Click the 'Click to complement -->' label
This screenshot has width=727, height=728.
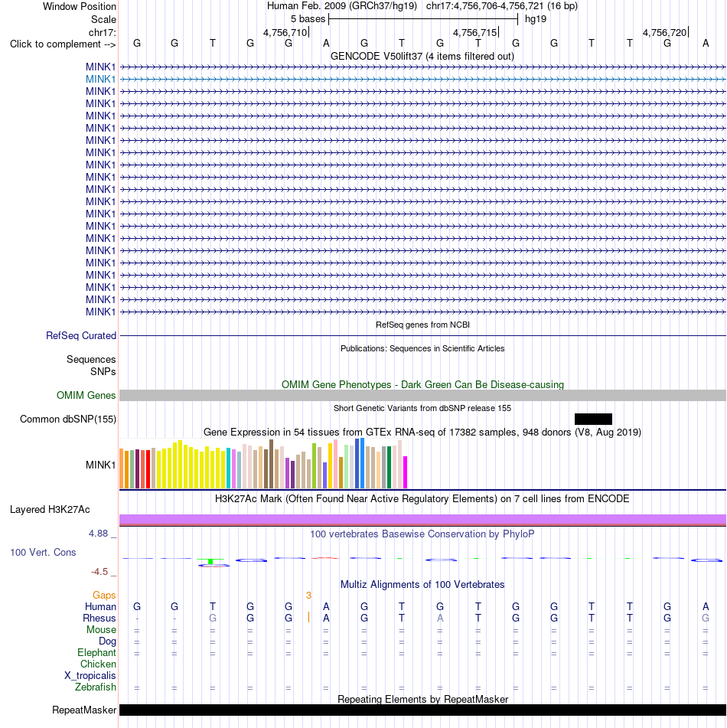(x=63, y=44)
